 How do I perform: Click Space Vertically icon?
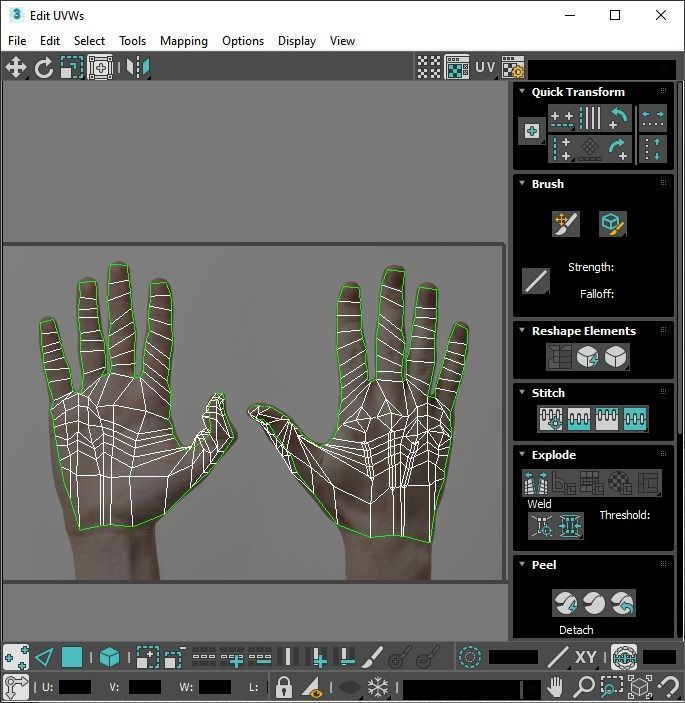tap(653, 149)
